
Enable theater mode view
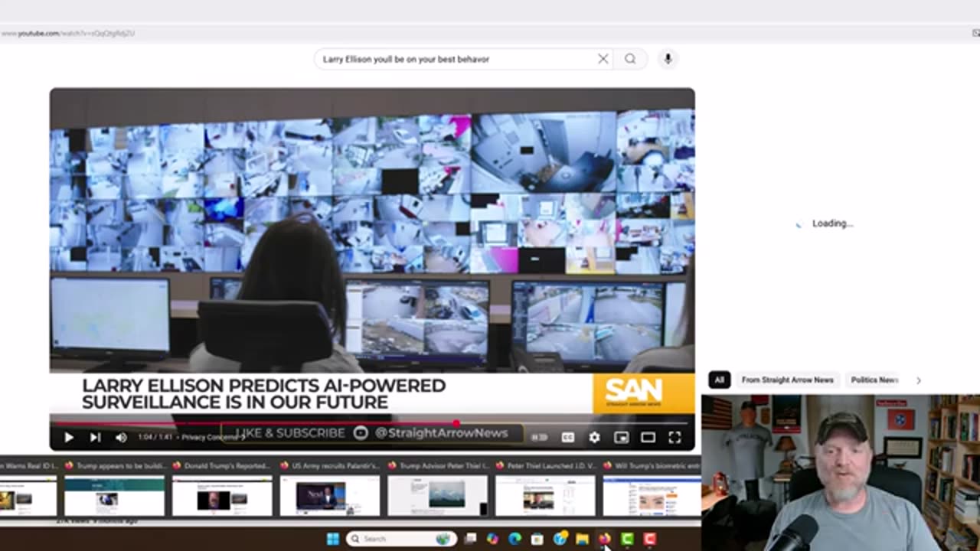click(x=648, y=437)
